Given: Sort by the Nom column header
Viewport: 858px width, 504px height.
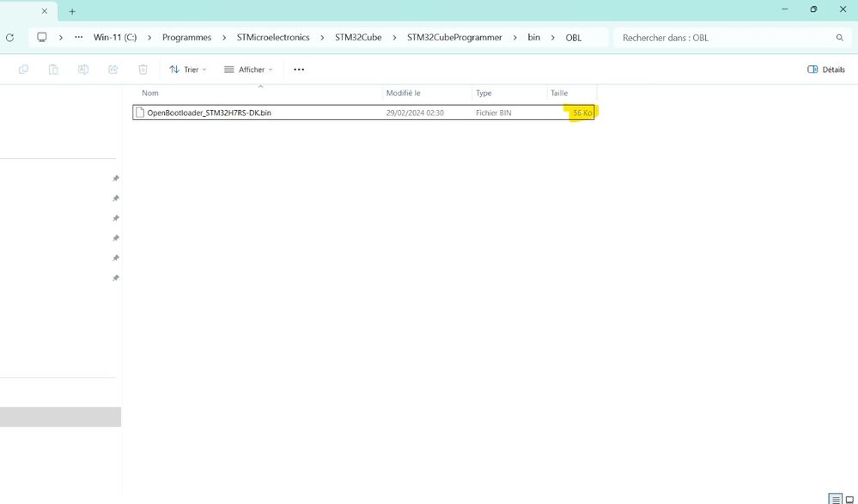Looking at the screenshot, I should coord(257,93).
